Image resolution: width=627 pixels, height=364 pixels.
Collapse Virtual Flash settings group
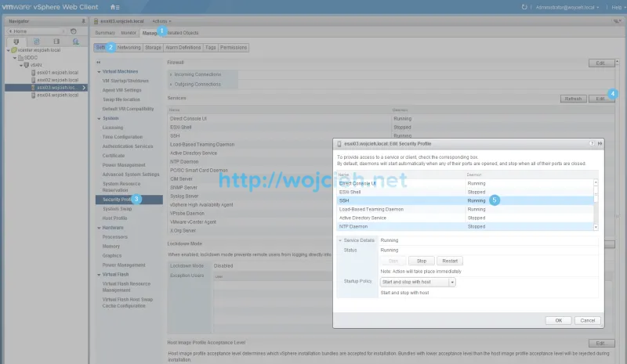click(x=99, y=275)
